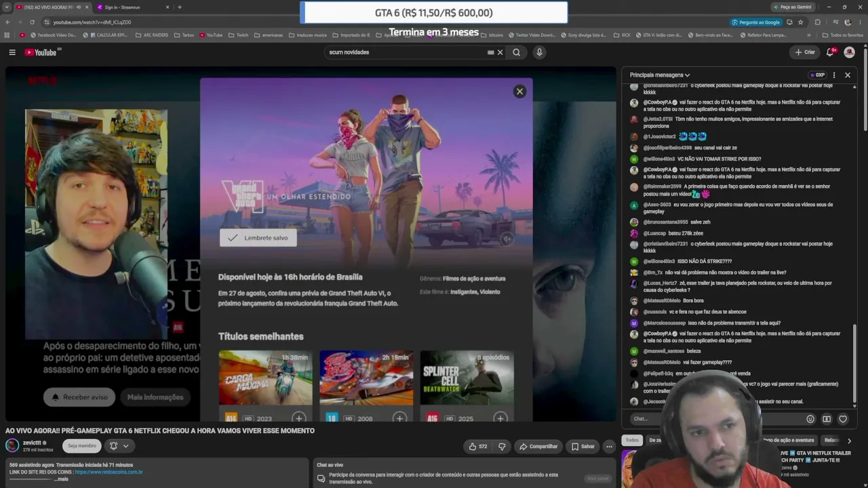This screenshot has height=488, width=868.
Task: Start voice search with the microphone
Action: coord(539,52)
